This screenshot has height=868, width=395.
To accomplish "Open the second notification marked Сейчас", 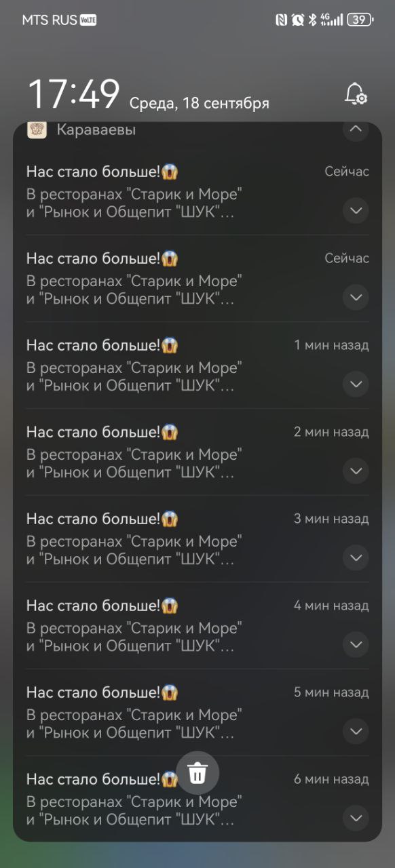I will [x=197, y=279].
